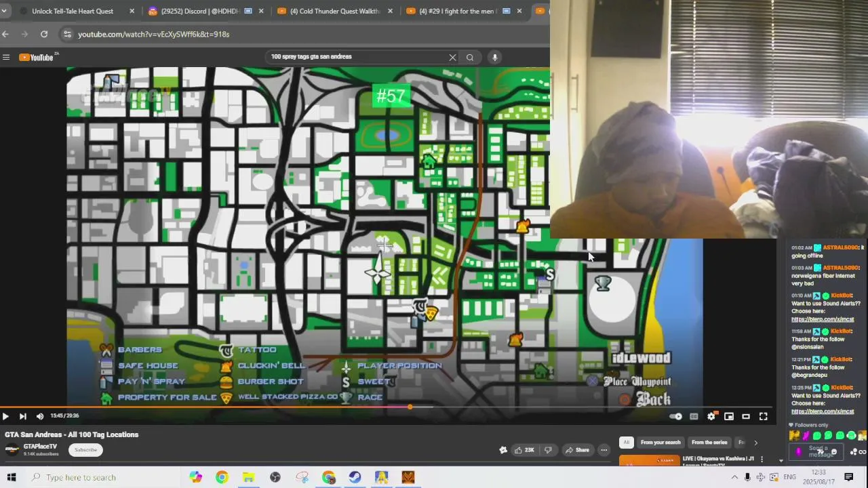This screenshot has width=868, height=488.
Task: Toggle the autoplay switch
Action: pyautogui.click(x=675, y=416)
